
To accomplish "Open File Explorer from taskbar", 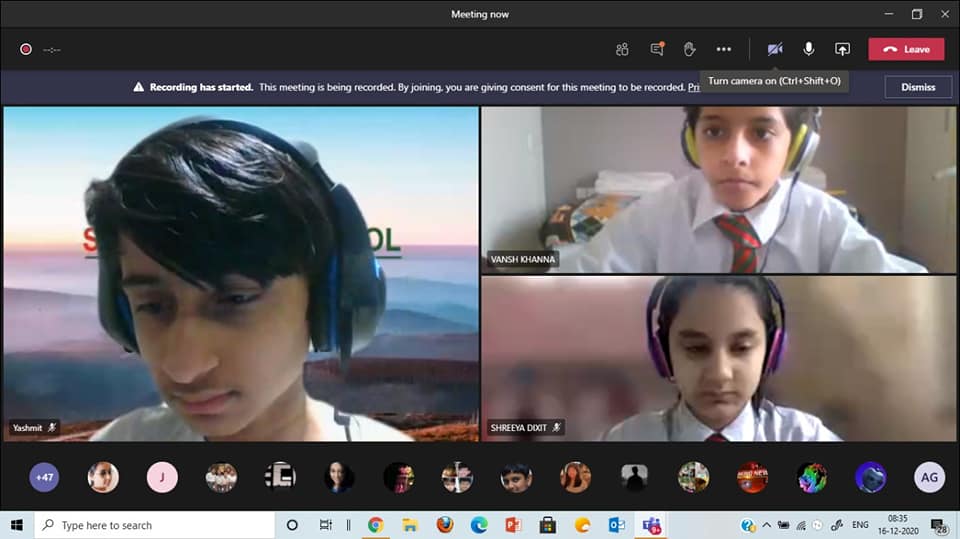I will [x=410, y=525].
